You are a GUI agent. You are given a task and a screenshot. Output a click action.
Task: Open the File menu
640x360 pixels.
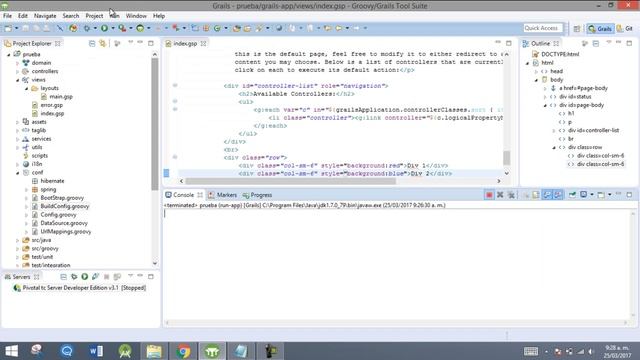pos(7,16)
